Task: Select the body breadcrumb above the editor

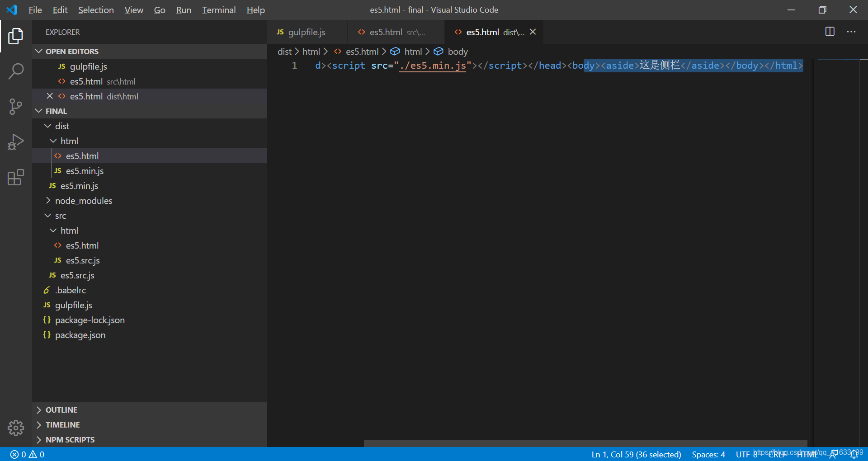Action: point(458,51)
